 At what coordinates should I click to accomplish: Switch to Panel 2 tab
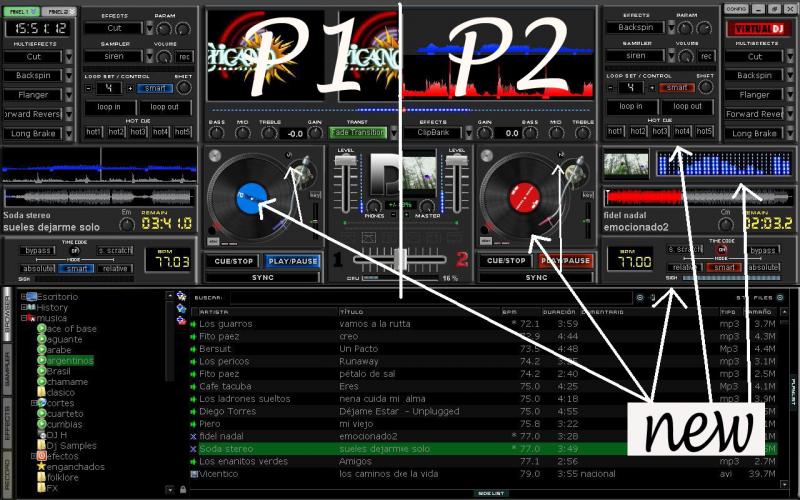pyautogui.click(x=58, y=11)
